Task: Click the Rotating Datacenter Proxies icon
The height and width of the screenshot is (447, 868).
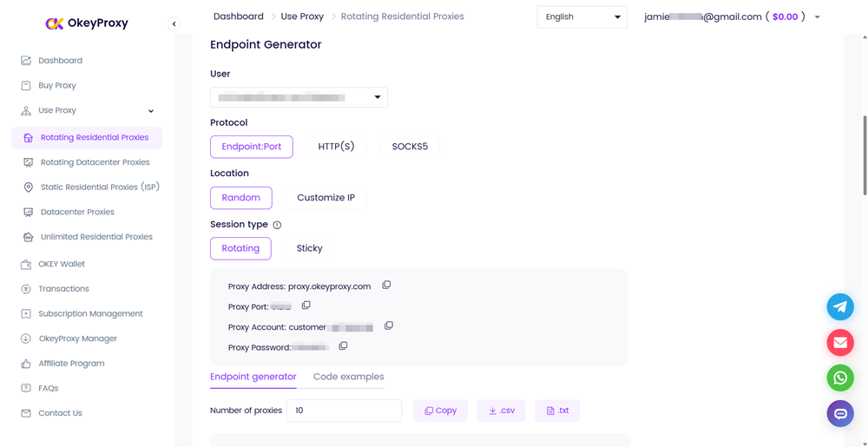Action: point(29,162)
